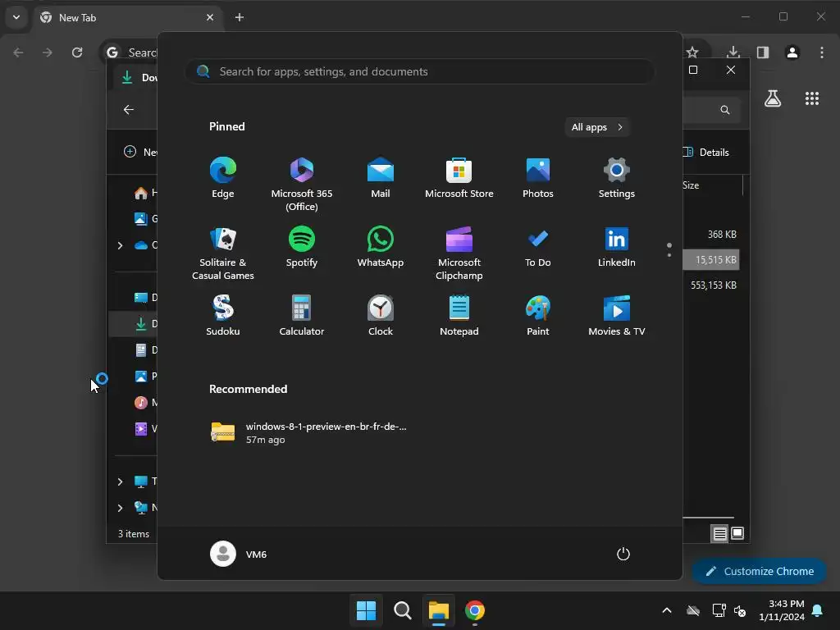The height and width of the screenshot is (630, 840).
Task: Open taskbar Search
Action: tap(402, 610)
